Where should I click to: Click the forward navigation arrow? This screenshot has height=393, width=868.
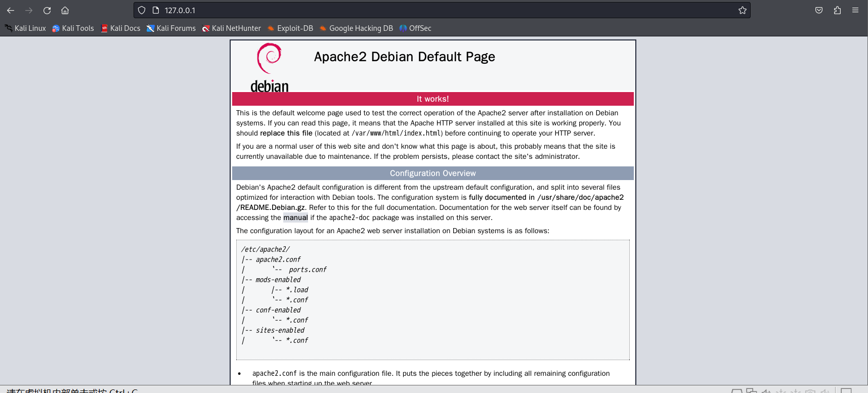pos(29,10)
